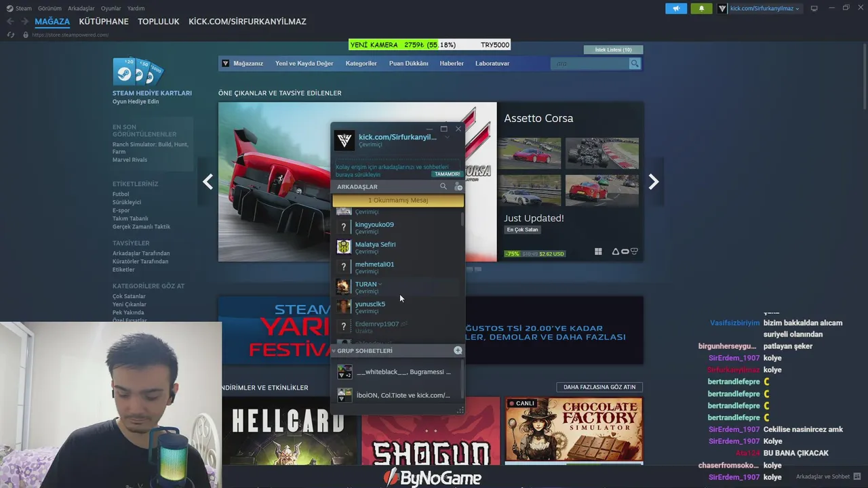Viewport: 868px width, 488px height.
Task: Click the Hellcard game thumbnail
Action: click(288, 430)
